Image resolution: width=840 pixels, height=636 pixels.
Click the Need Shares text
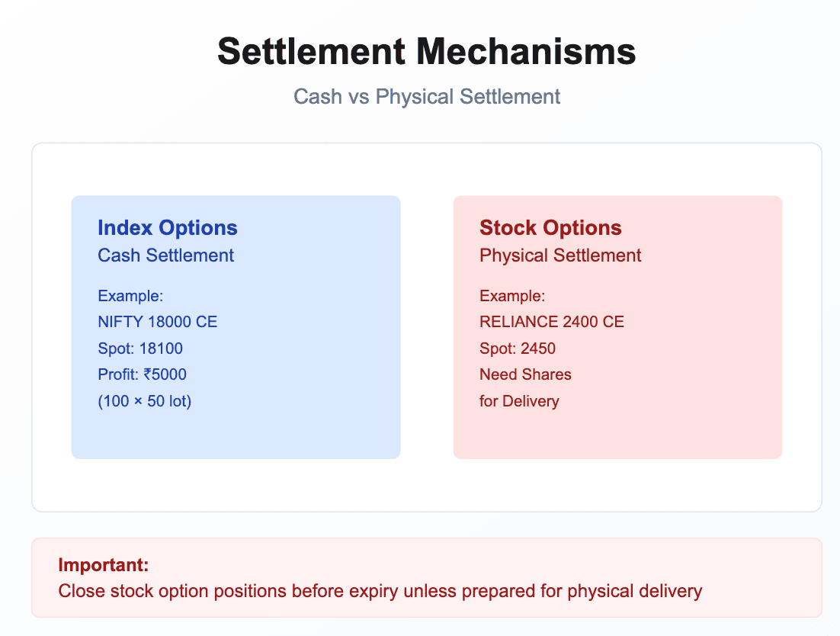[525, 374]
